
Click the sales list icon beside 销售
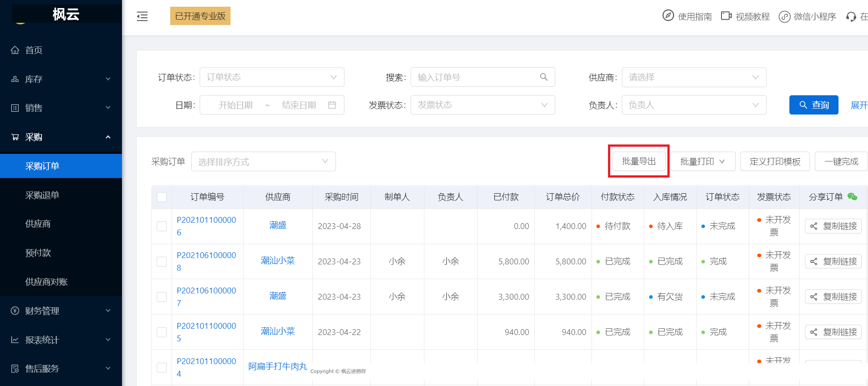coord(15,108)
